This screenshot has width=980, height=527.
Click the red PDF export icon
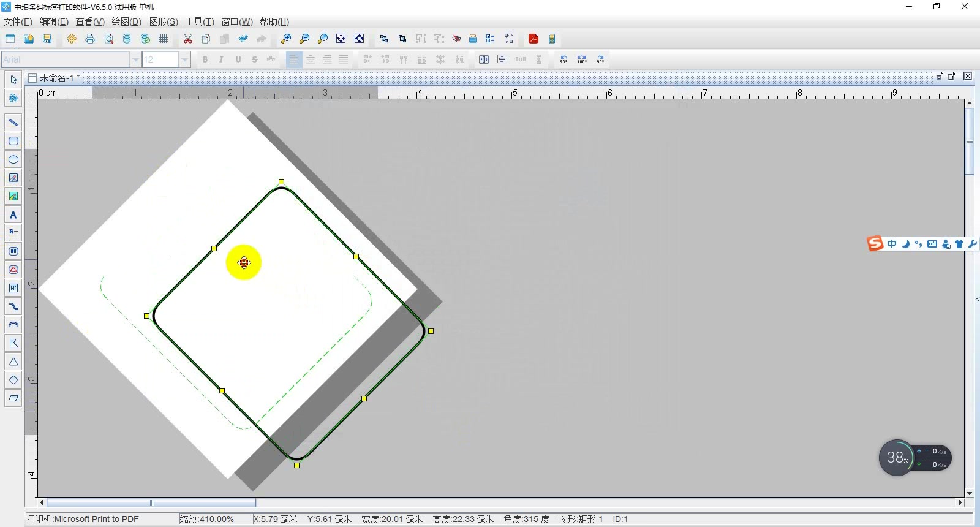coord(533,39)
